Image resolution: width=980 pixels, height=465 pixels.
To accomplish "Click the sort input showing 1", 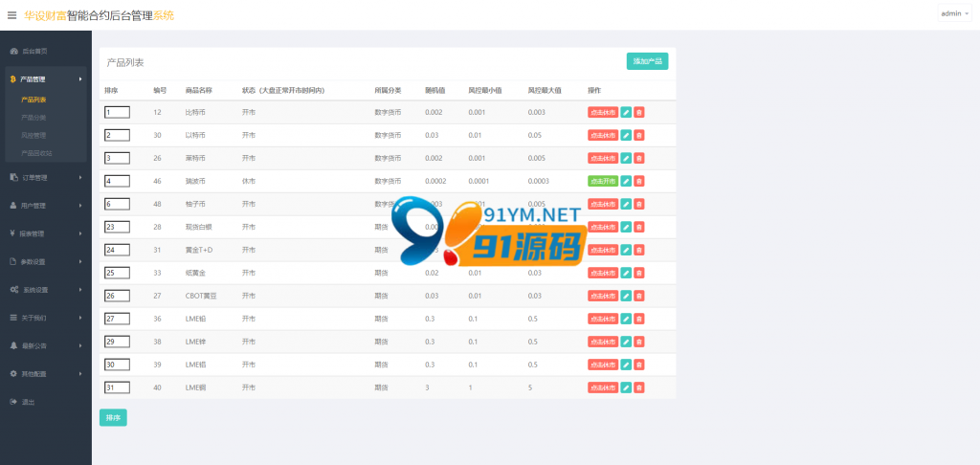I will coord(117,113).
